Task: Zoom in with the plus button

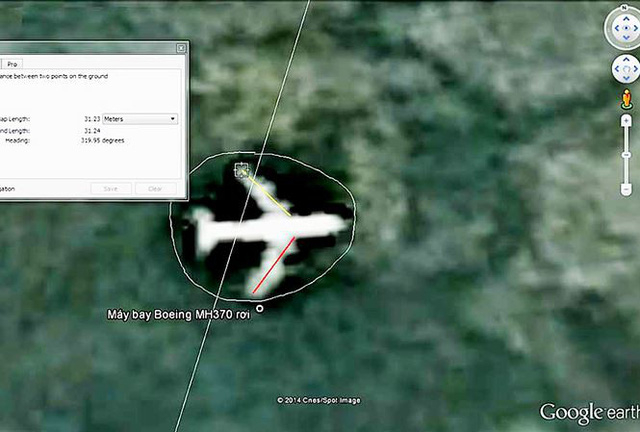Action: tap(626, 120)
